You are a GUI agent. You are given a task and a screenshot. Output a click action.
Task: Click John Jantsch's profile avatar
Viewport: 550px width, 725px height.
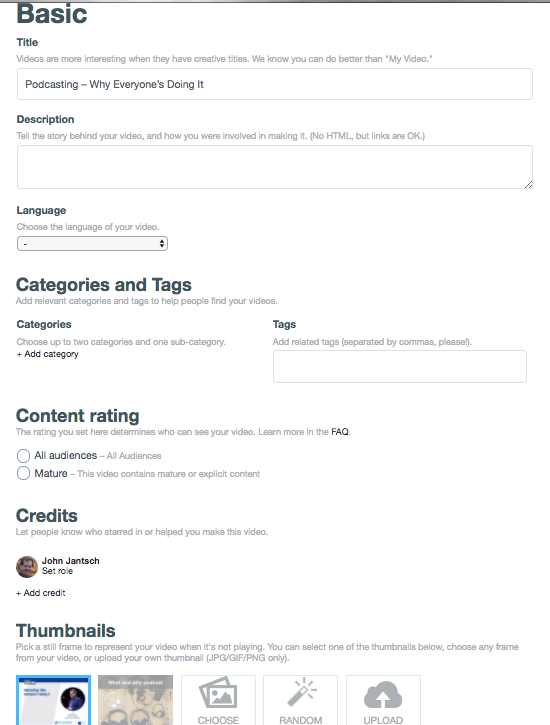pos(27,566)
